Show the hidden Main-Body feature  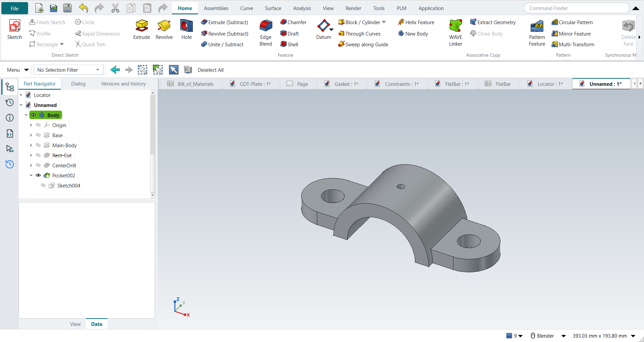[x=38, y=145]
